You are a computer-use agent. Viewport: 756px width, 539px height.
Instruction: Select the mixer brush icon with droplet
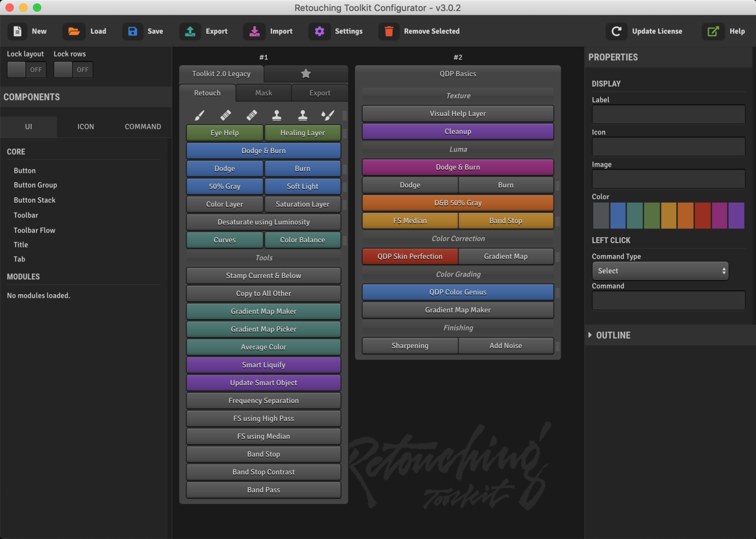(x=328, y=115)
